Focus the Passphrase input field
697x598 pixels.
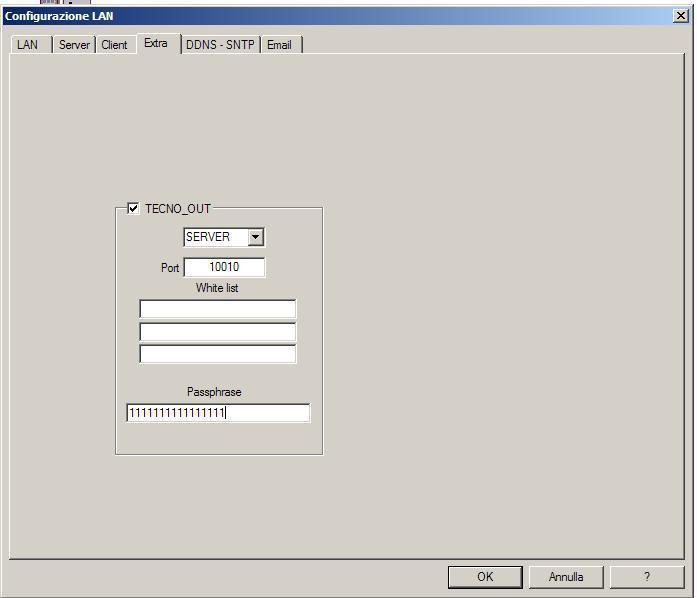point(218,413)
